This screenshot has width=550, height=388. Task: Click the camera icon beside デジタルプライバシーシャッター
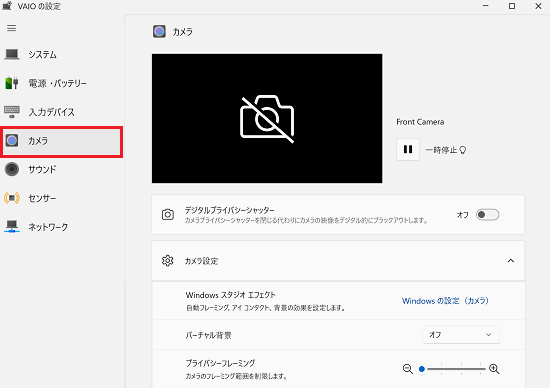tap(168, 214)
